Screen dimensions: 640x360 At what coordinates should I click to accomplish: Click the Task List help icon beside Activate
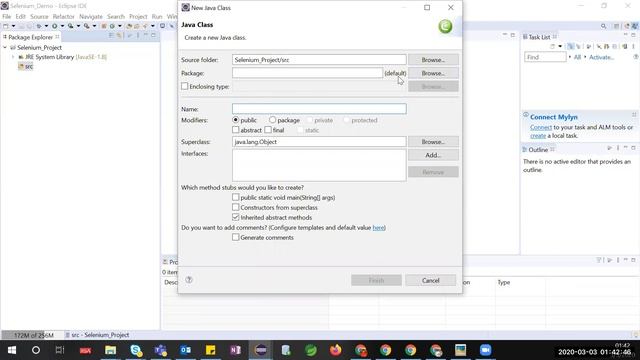636,57
